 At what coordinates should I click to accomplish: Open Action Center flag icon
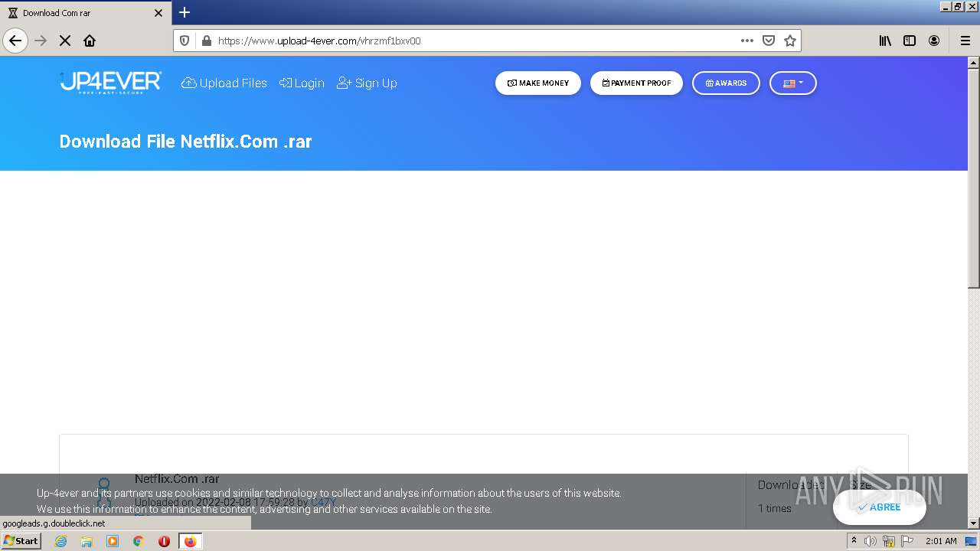[907, 541]
